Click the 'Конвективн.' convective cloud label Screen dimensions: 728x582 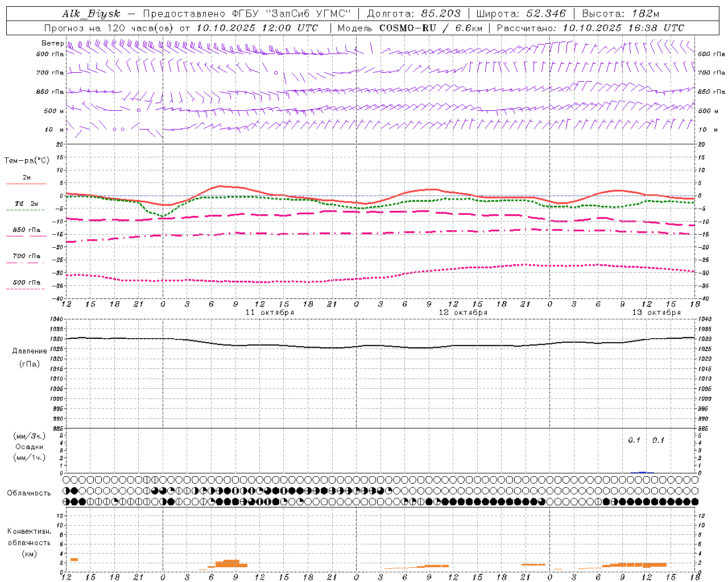point(29,531)
